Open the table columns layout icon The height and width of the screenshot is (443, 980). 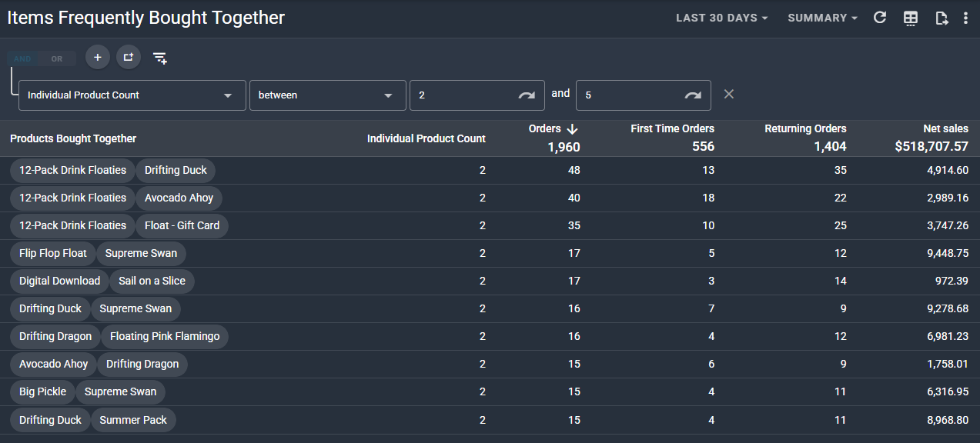coord(911,18)
